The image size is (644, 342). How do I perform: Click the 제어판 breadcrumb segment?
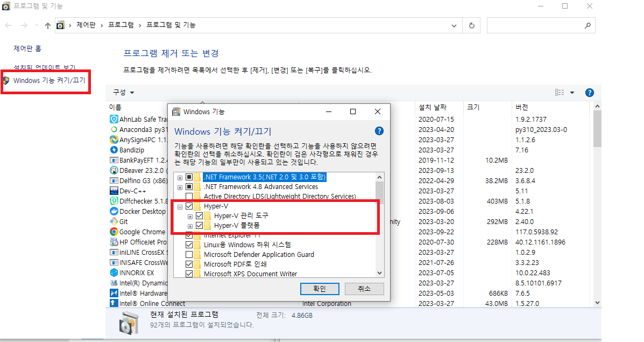pyautogui.click(x=86, y=25)
